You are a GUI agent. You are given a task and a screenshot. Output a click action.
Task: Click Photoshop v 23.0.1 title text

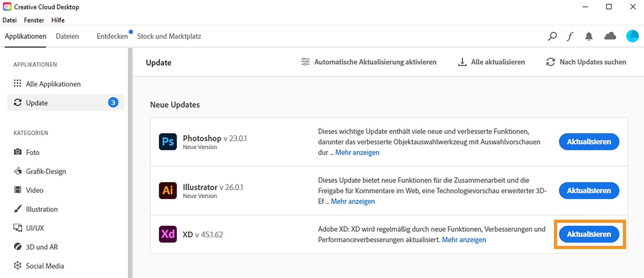(x=215, y=138)
